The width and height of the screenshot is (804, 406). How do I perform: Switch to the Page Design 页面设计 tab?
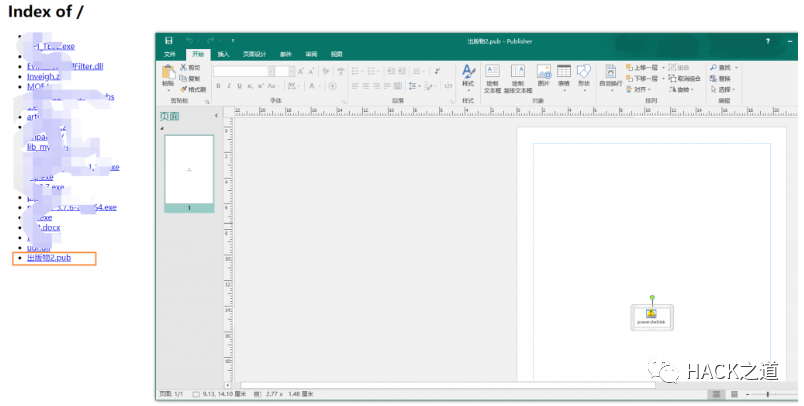point(254,54)
